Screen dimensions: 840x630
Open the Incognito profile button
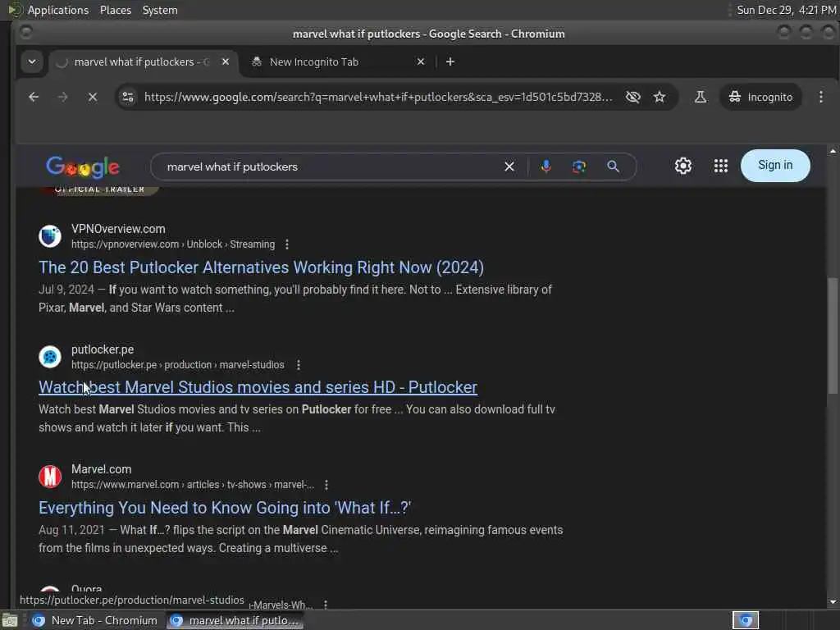(760, 97)
